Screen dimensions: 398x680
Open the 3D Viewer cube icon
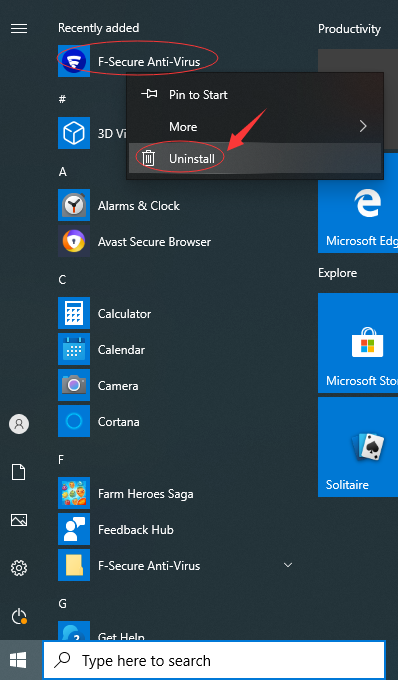pyautogui.click(x=74, y=133)
